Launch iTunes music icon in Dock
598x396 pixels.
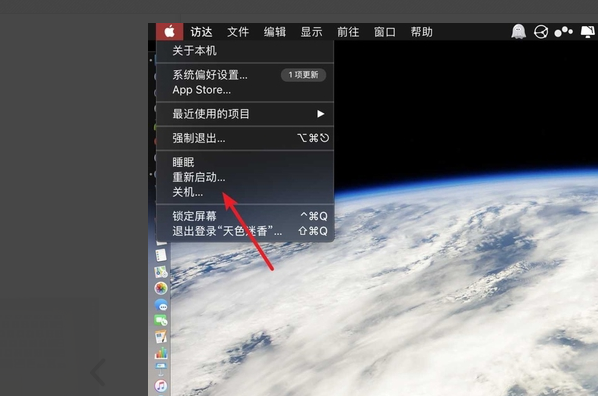161,386
